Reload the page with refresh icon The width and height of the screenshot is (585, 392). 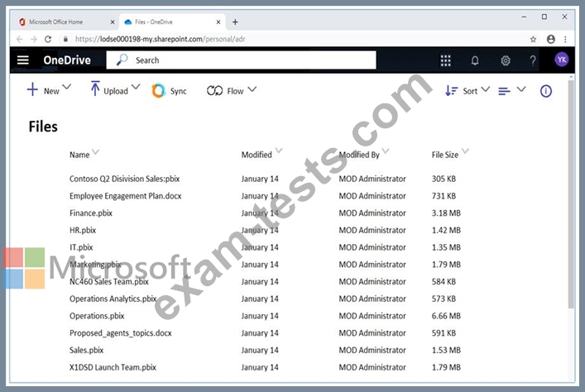pyautogui.click(x=48, y=39)
